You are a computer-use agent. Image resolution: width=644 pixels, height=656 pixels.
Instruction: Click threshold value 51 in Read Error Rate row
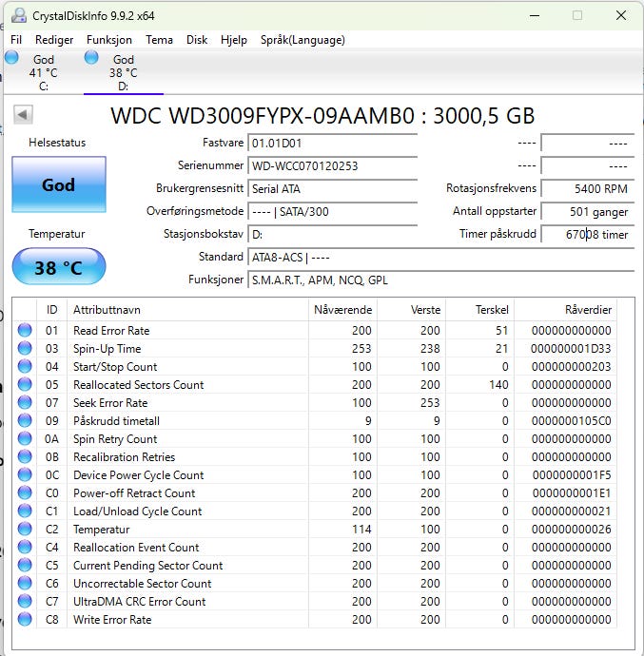501,331
